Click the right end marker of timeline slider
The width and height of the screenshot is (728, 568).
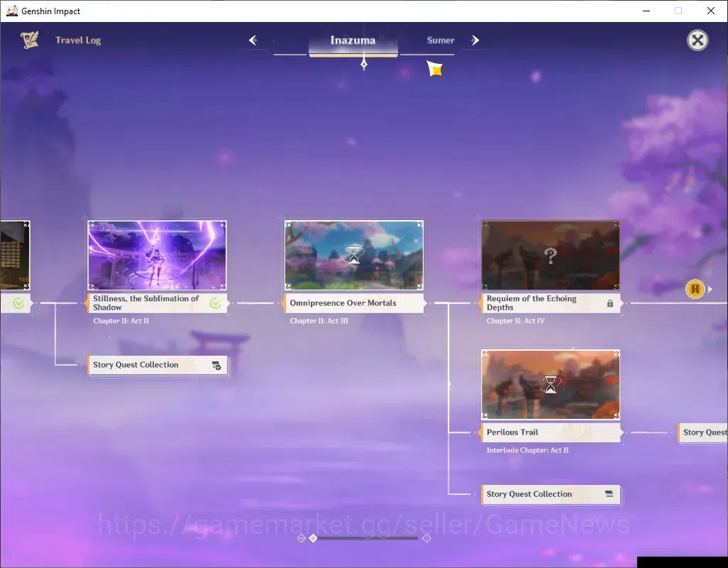tap(426, 537)
